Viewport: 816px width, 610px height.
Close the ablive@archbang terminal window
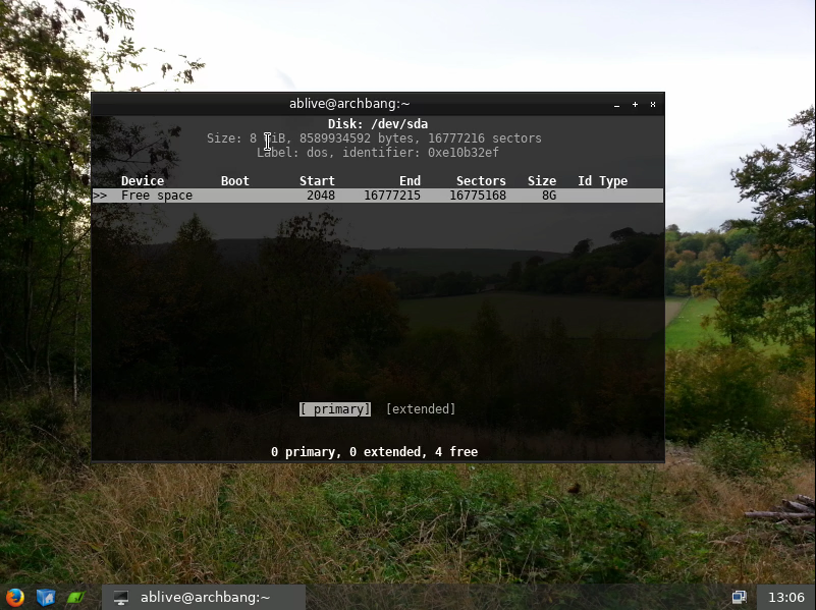click(653, 104)
